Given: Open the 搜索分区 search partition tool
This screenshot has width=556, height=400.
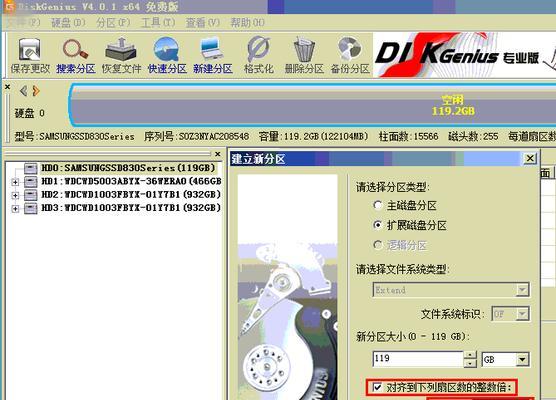Looking at the screenshot, I should (x=76, y=56).
